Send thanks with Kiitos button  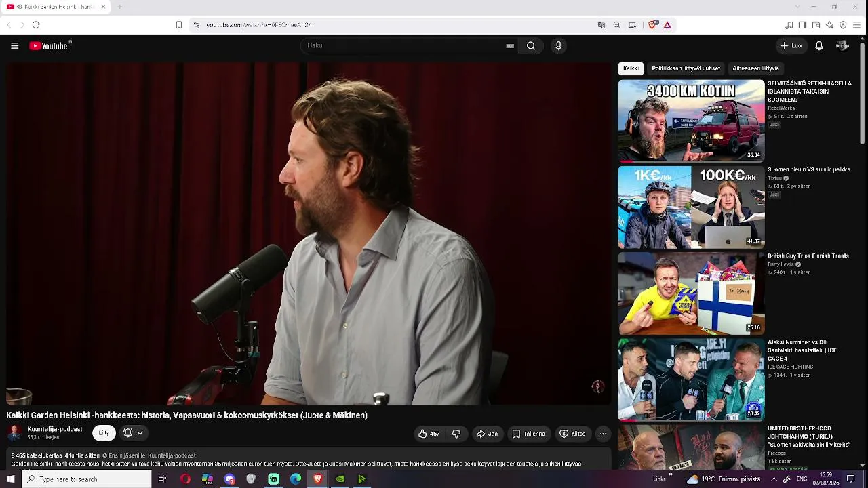572,434
